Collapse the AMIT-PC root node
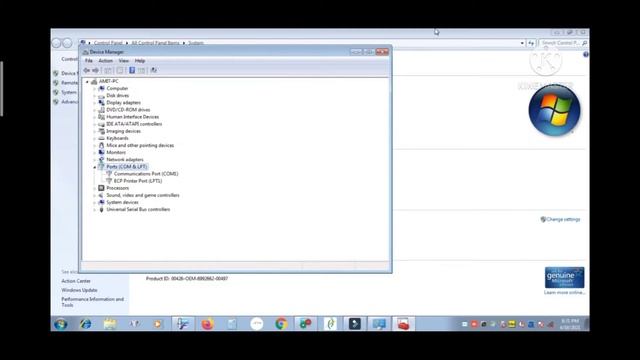Screen dimensions: 640x360 [87, 82]
